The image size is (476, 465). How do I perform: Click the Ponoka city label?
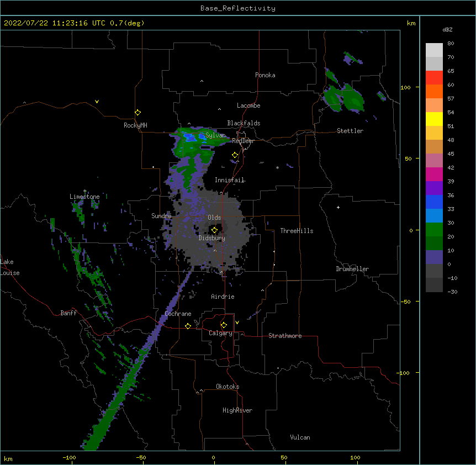coord(265,75)
